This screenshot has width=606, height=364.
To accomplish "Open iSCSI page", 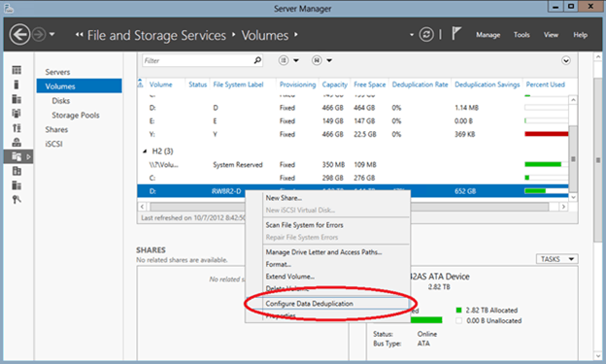I will (x=53, y=144).
